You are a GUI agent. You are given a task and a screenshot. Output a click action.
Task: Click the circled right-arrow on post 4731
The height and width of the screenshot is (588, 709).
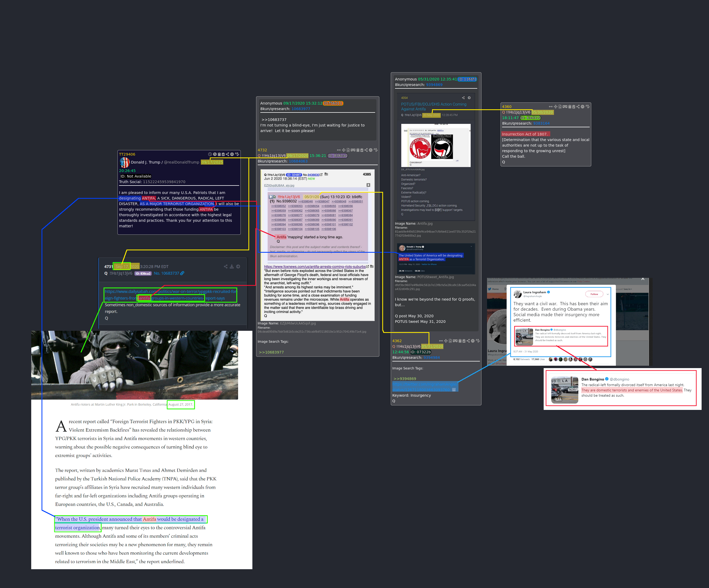[x=238, y=266]
